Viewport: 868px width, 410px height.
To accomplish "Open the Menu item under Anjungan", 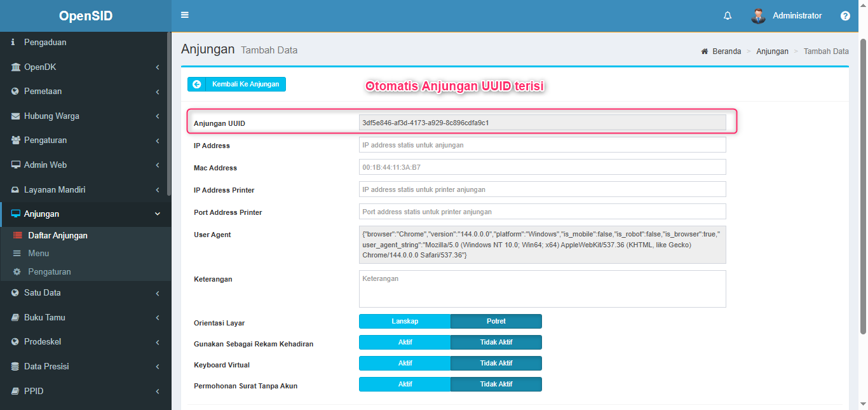I will [x=38, y=253].
